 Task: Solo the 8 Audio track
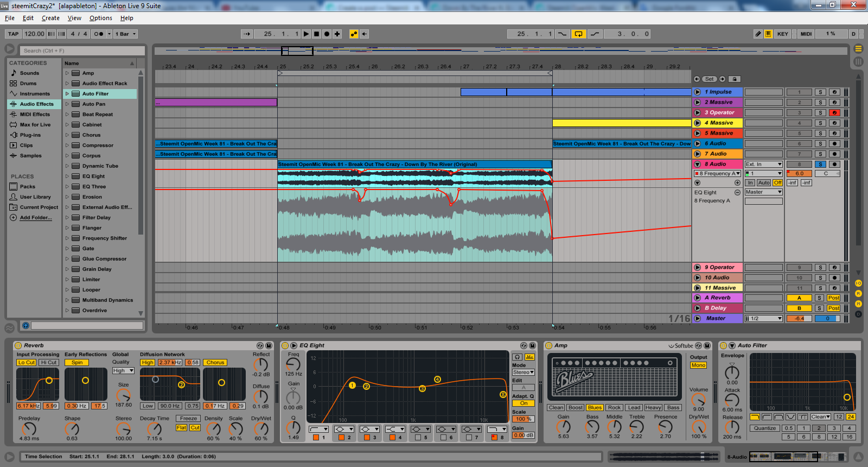tap(821, 164)
